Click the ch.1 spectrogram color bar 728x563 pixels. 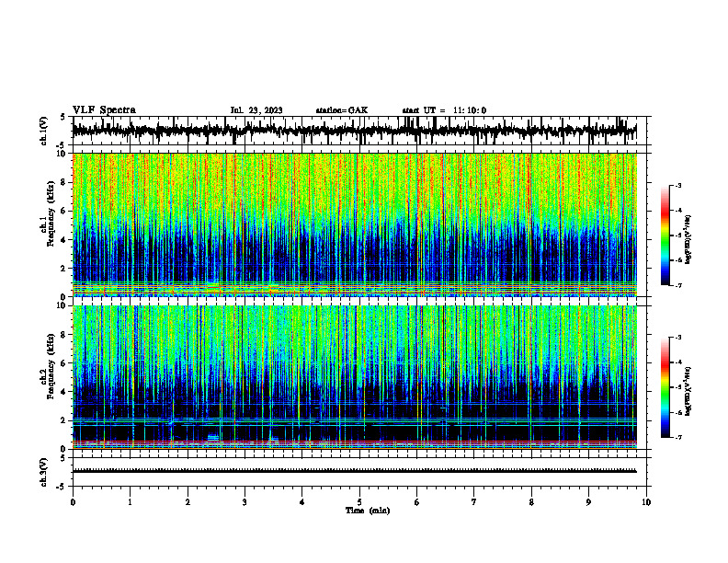pyautogui.click(x=665, y=236)
